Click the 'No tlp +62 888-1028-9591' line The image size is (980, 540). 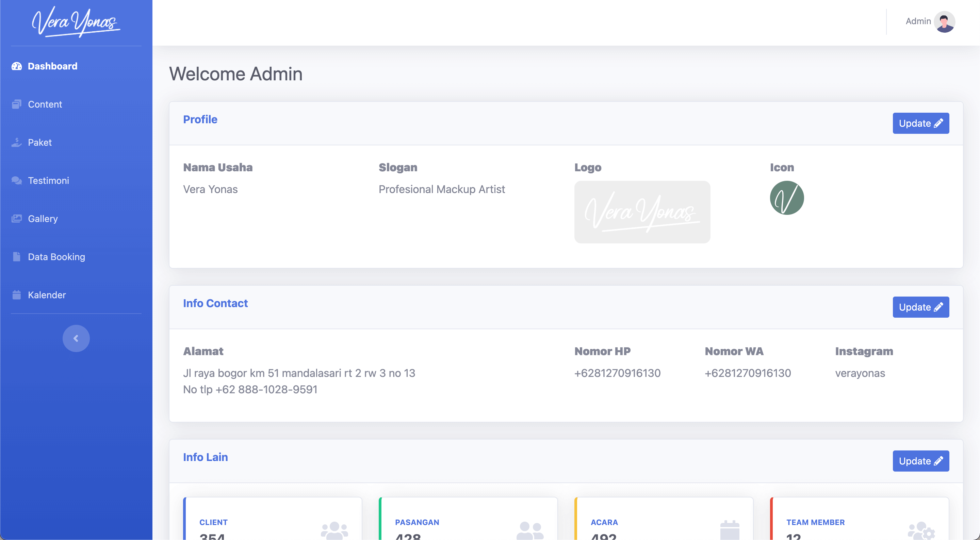(250, 389)
